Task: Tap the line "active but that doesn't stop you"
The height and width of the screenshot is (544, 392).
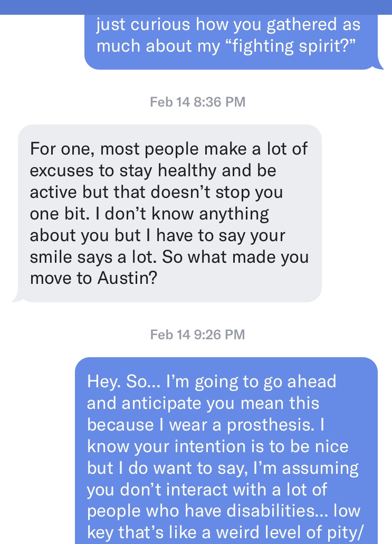Action: (156, 192)
